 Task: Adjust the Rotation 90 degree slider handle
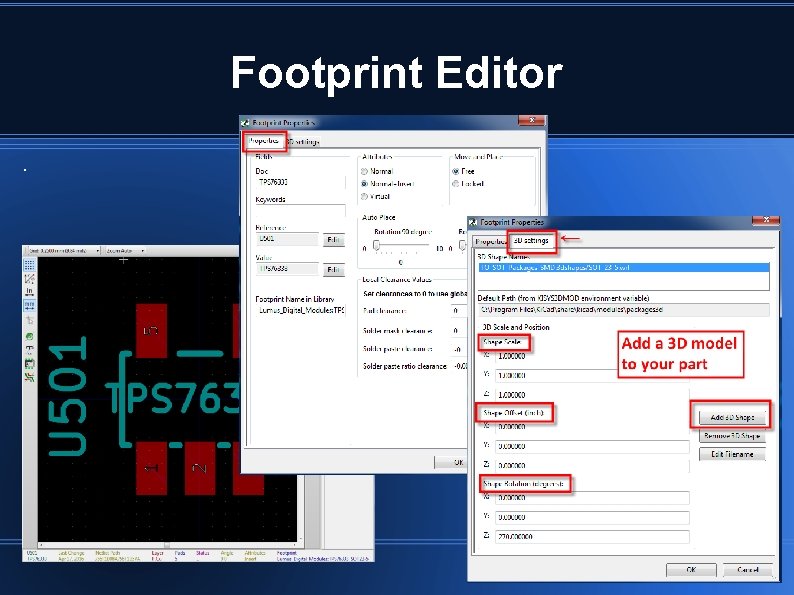pyautogui.click(x=376, y=246)
